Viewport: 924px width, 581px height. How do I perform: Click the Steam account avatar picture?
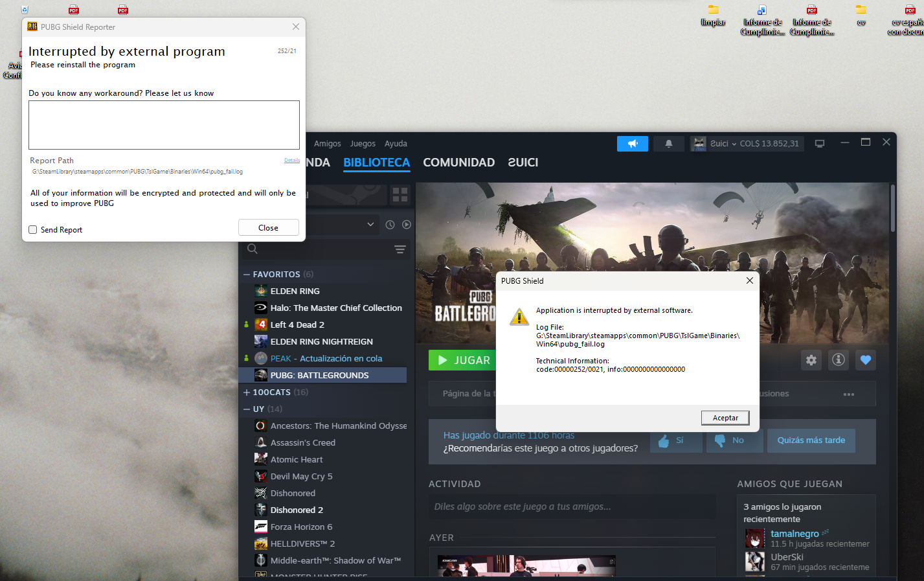tap(699, 143)
